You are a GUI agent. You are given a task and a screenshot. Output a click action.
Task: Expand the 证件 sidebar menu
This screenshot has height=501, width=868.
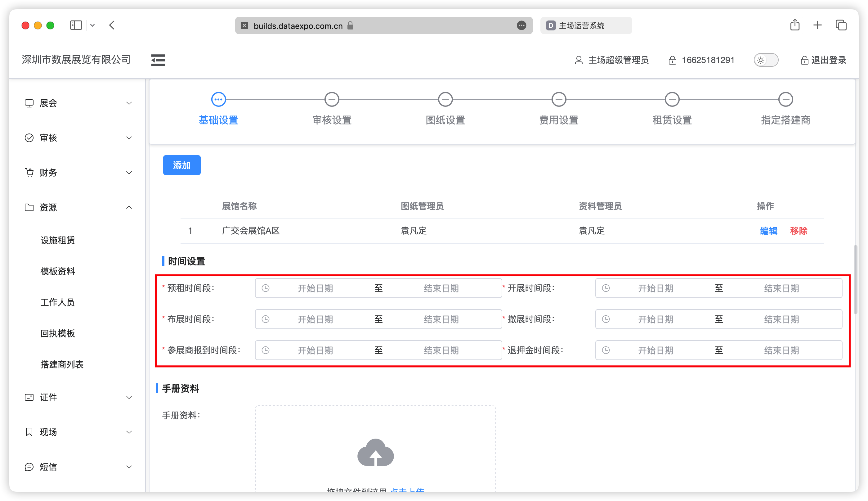[x=78, y=397]
